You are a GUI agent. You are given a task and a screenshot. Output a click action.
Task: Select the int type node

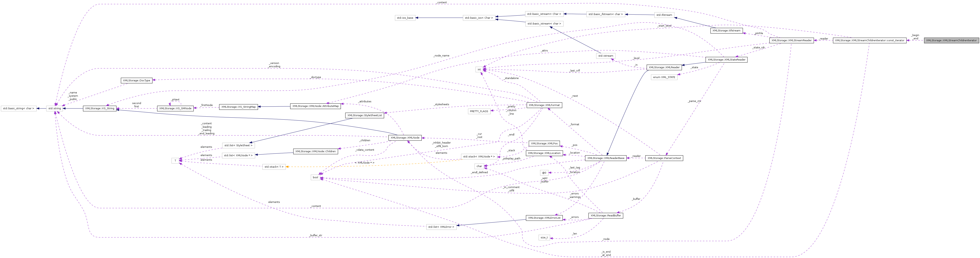[x=479, y=70]
